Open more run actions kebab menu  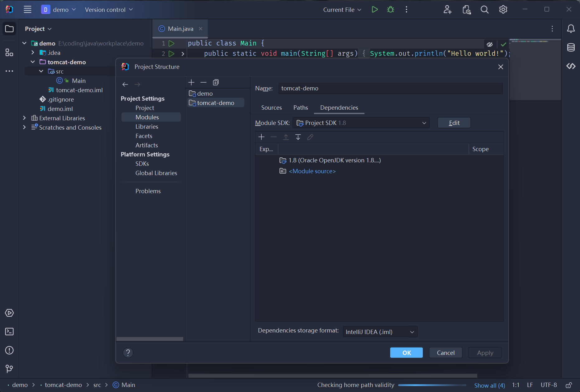(x=406, y=10)
